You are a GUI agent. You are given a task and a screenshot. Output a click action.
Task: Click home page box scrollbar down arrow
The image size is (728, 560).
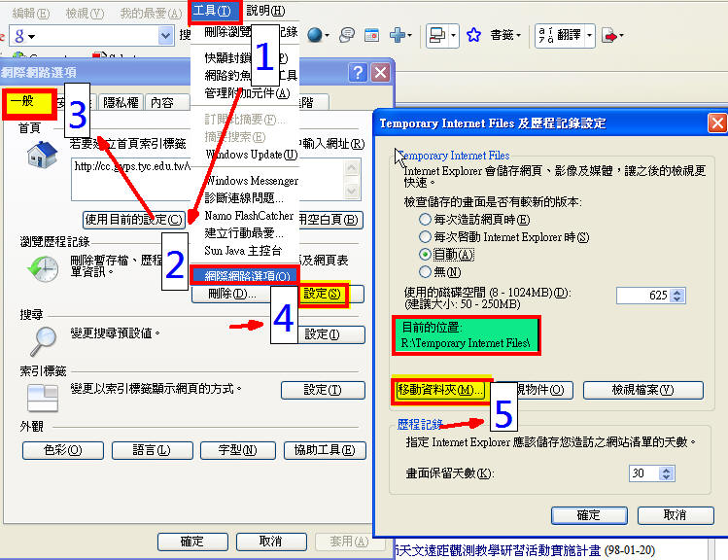pyautogui.click(x=352, y=191)
